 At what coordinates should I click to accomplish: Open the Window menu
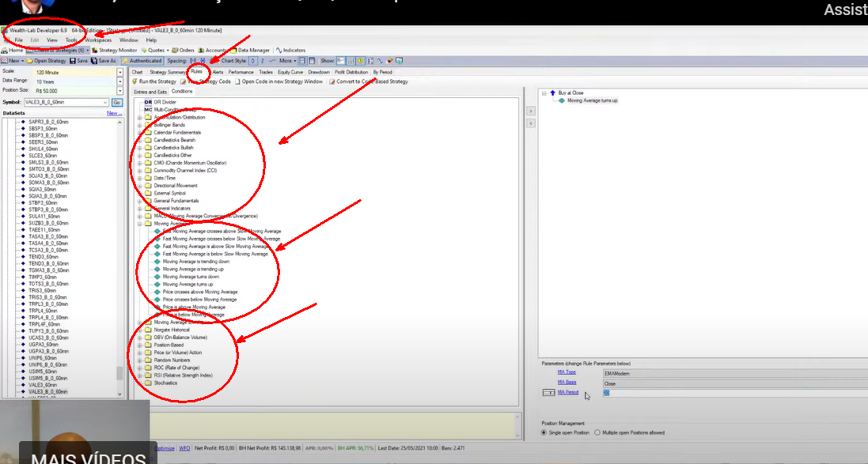[x=128, y=40]
